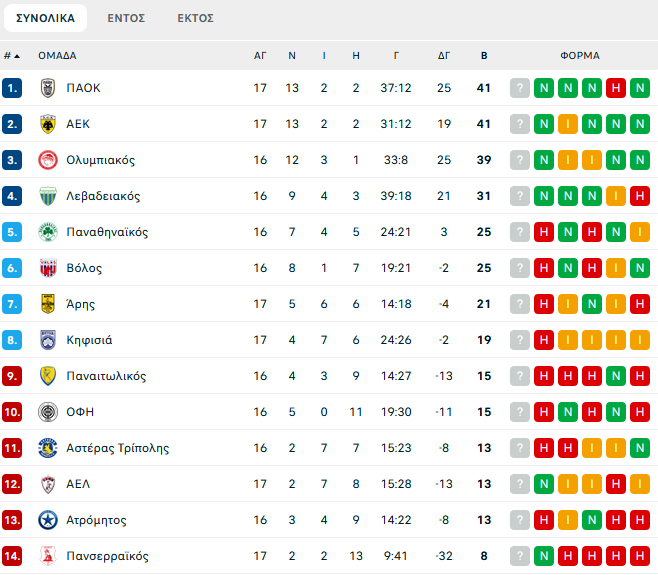Open the Παναιτωλικός team link
This screenshot has width=658, height=575.
(x=106, y=376)
